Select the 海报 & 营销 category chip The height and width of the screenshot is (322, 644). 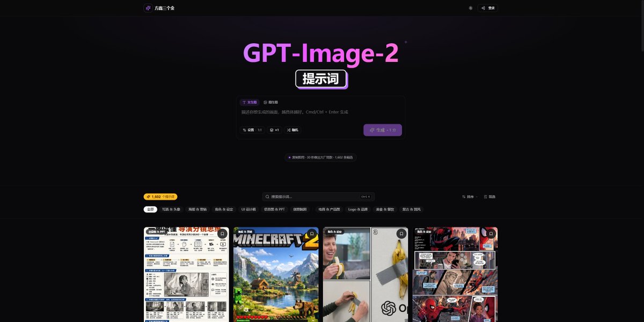click(x=197, y=209)
